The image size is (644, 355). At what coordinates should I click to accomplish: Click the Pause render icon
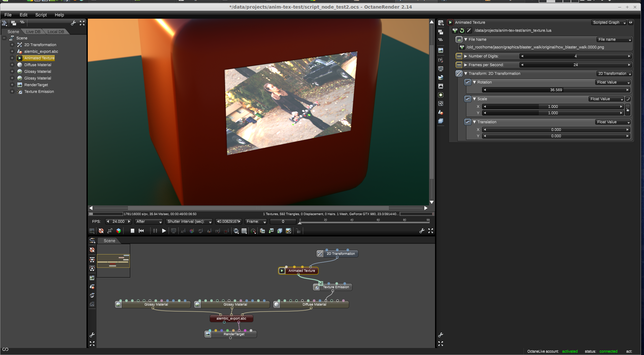155,231
